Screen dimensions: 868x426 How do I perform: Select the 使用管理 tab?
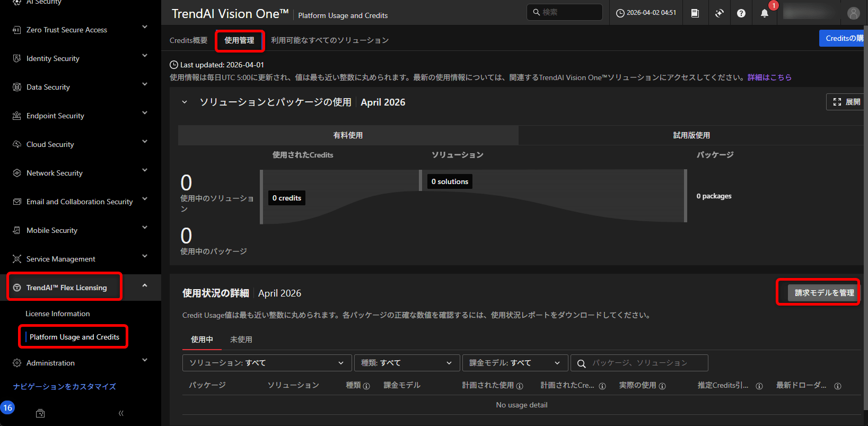click(x=239, y=40)
